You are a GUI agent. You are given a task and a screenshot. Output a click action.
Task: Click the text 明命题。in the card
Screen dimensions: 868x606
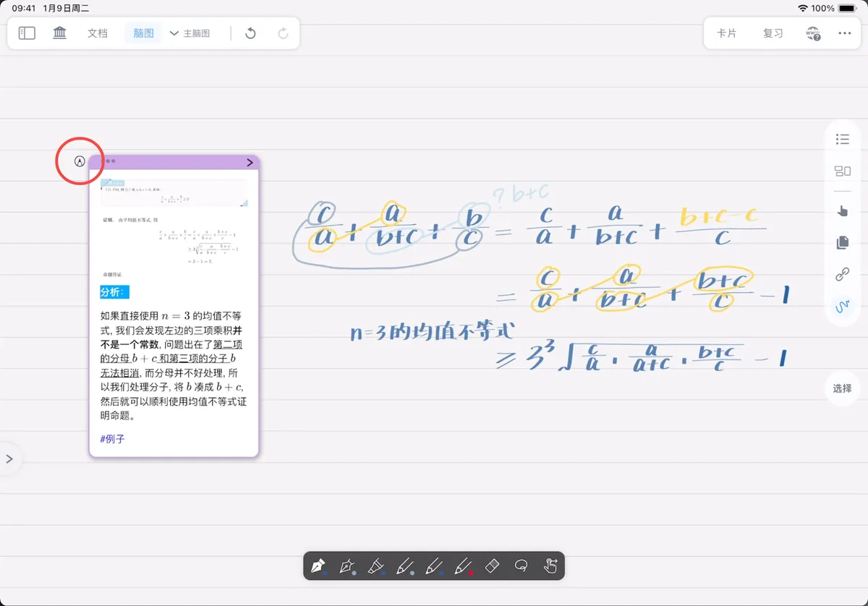pos(117,416)
